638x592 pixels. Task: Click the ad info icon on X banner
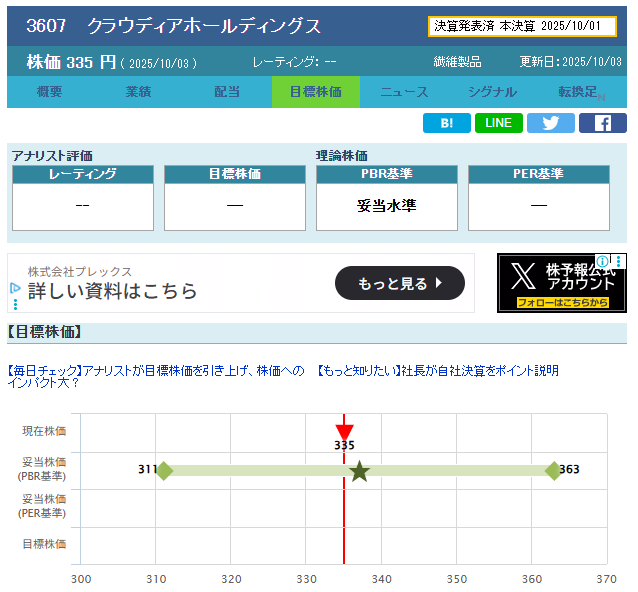coord(603,261)
